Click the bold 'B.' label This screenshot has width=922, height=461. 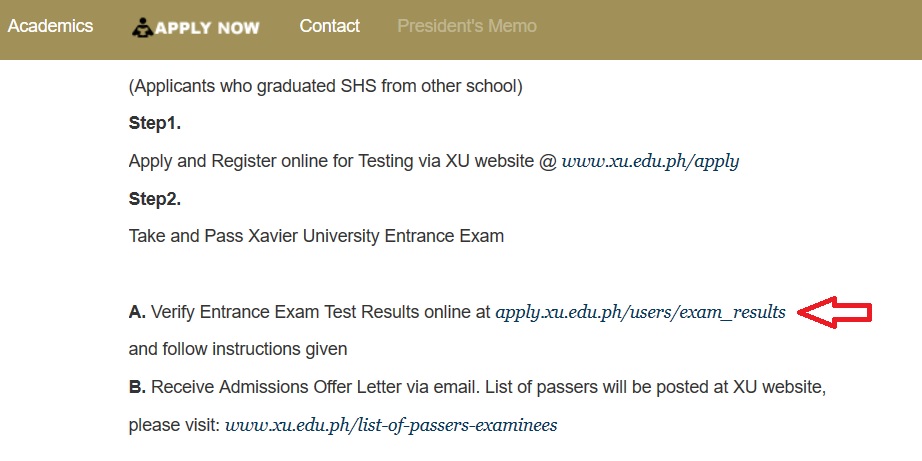pyautogui.click(x=138, y=386)
